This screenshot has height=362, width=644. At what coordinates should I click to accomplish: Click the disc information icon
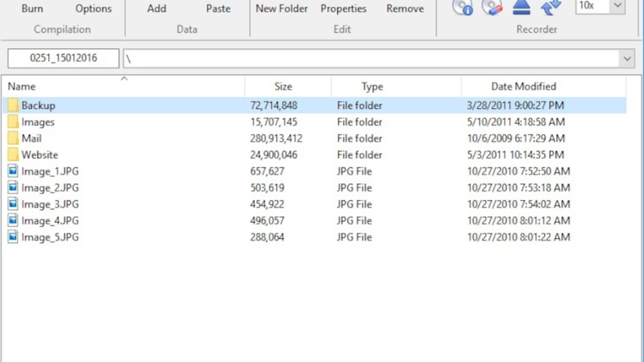point(463,8)
